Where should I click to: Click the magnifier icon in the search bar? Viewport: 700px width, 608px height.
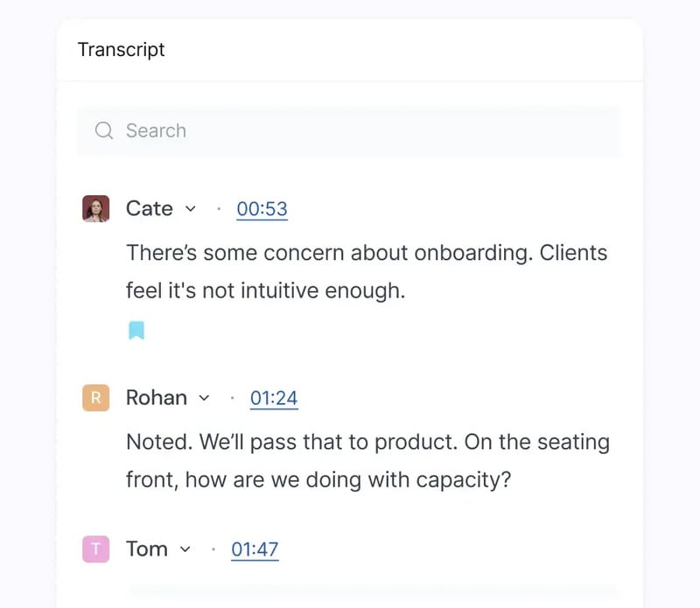[104, 131]
